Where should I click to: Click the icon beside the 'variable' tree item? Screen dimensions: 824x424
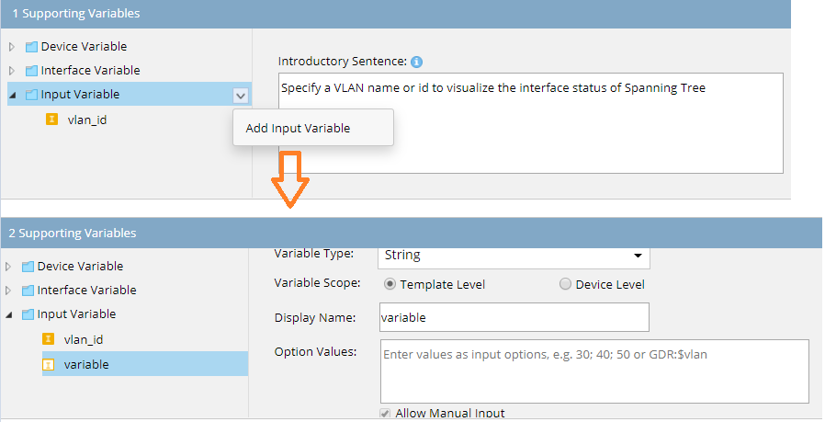pyautogui.click(x=47, y=365)
